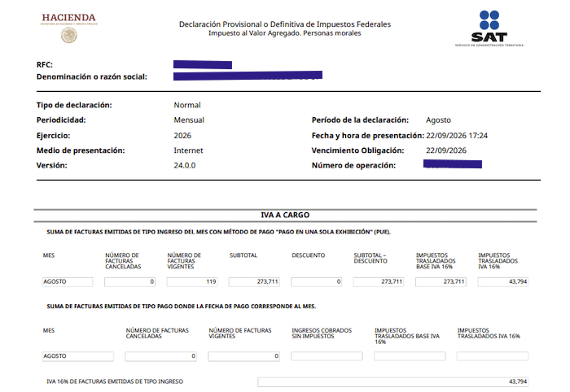This screenshot has width=570, height=392.
Task: Select Período de la declaración label
Action: 360,120
